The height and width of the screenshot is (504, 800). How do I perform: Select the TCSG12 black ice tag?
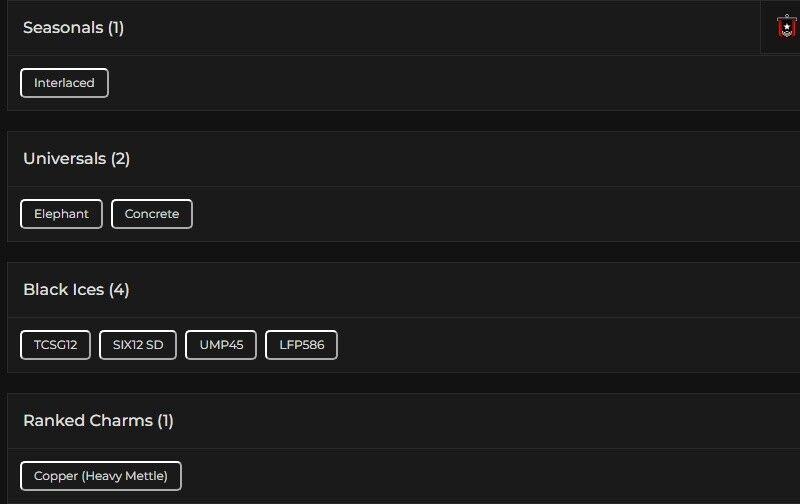click(x=55, y=345)
